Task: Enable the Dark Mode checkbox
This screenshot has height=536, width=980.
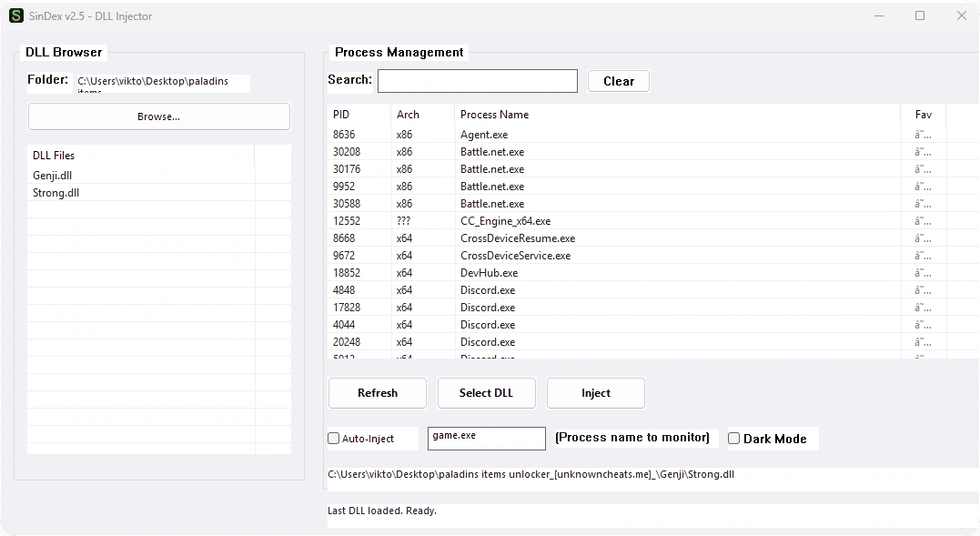Action: pyautogui.click(x=733, y=439)
